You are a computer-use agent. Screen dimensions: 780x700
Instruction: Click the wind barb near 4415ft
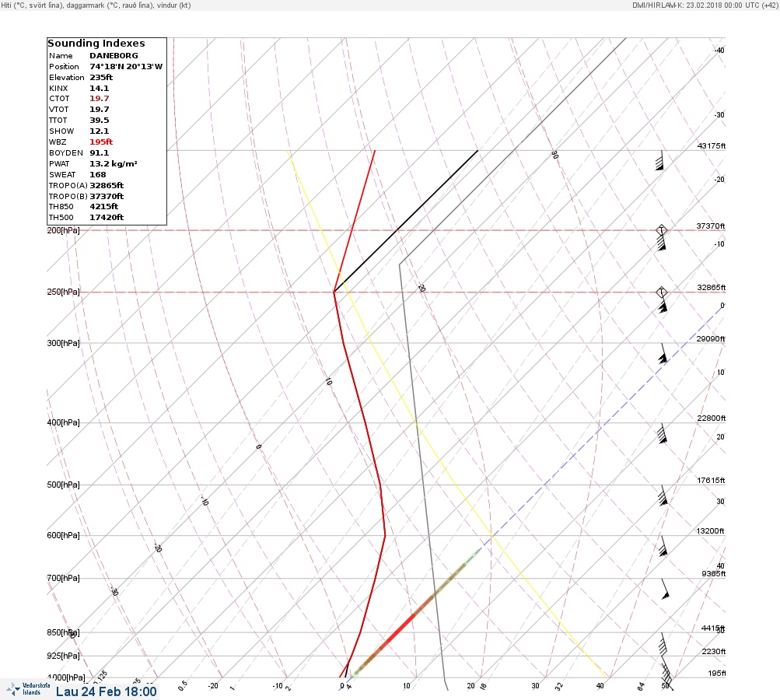point(663,644)
